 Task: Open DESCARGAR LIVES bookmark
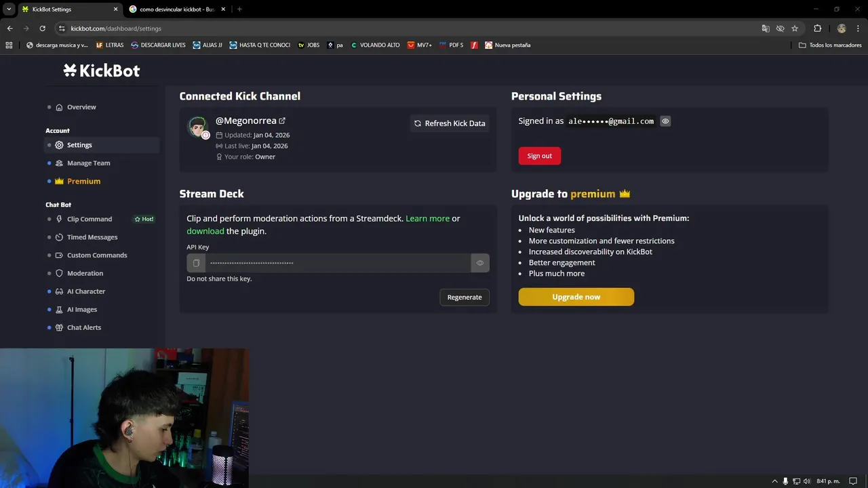[158, 45]
